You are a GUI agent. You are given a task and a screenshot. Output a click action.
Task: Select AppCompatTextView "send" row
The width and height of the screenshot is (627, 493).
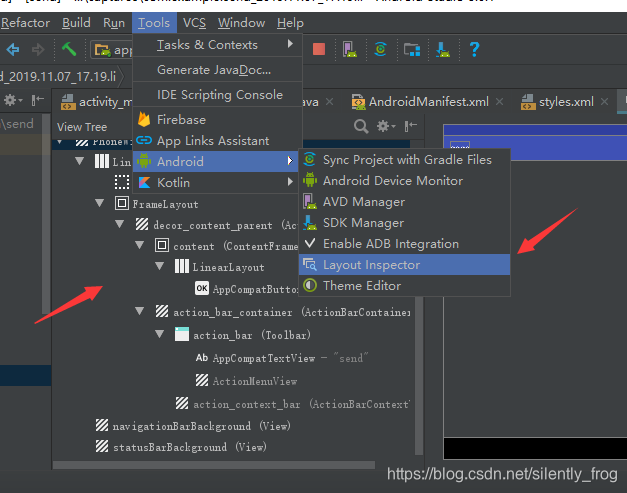click(x=282, y=358)
